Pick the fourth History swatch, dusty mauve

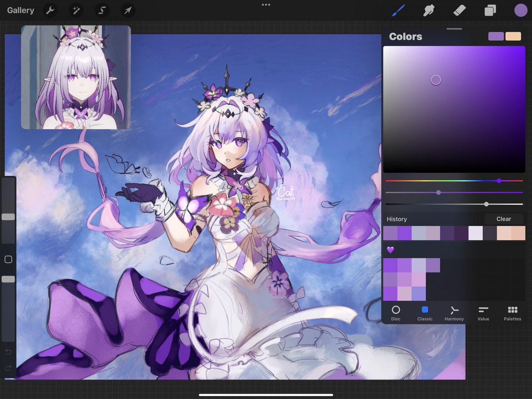pyautogui.click(x=433, y=233)
